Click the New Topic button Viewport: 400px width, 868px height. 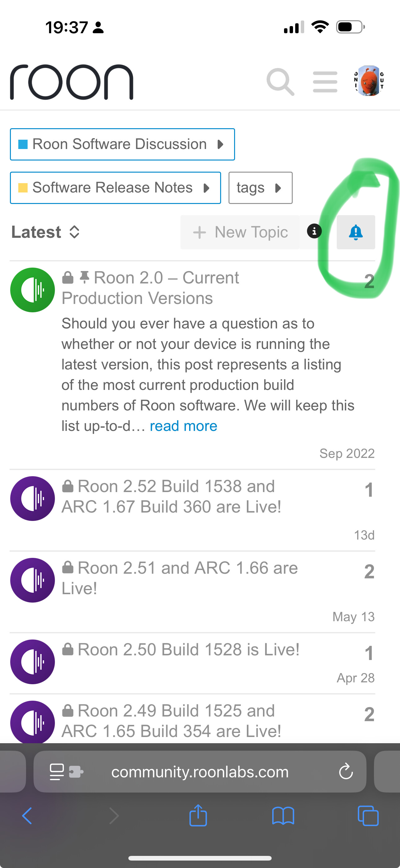point(240,232)
